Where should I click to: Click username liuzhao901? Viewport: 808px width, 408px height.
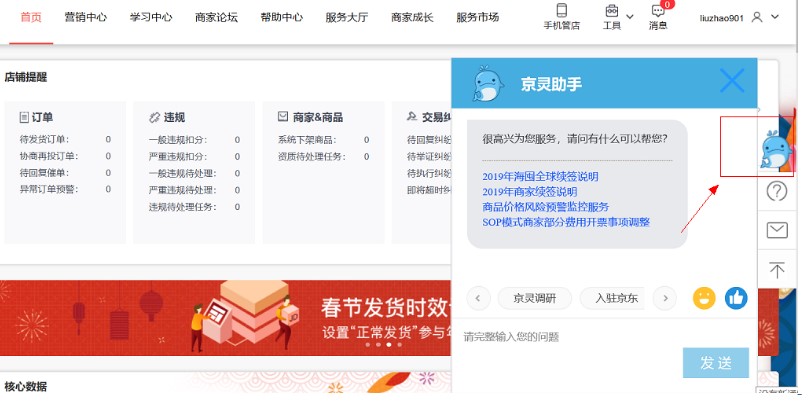tap(721, 18)
